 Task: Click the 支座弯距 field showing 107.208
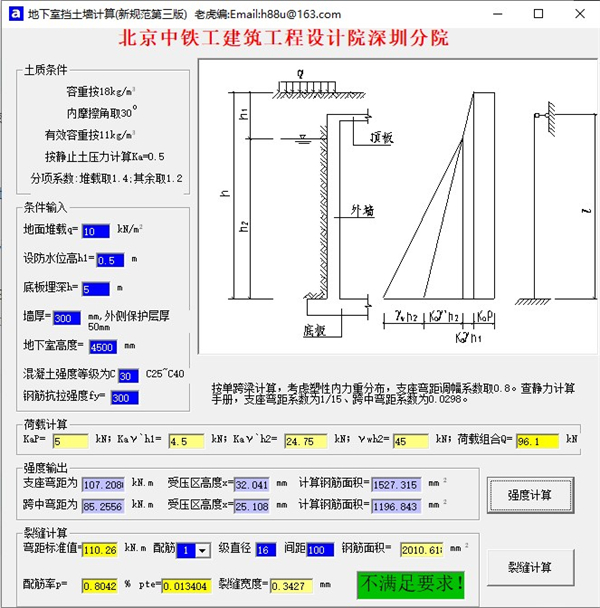(103, 485)
